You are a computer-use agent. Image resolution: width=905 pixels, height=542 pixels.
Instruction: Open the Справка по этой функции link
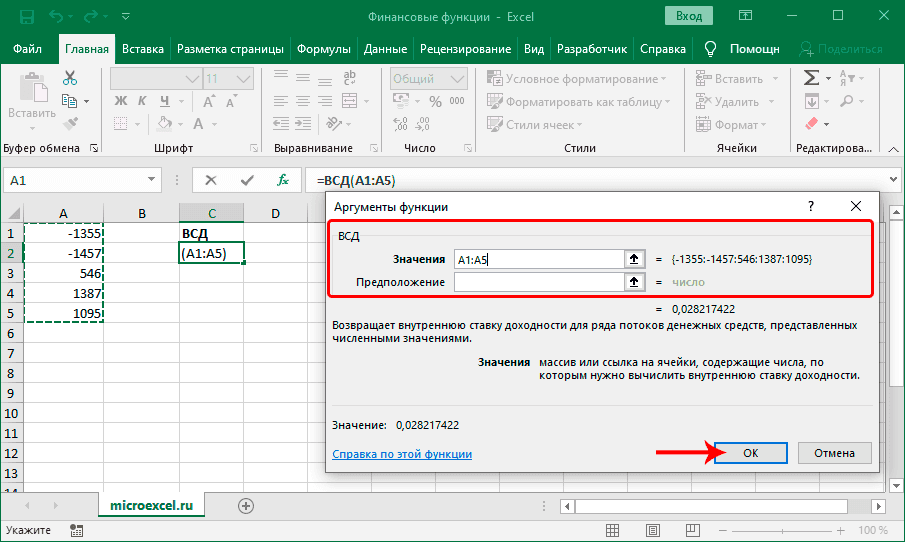[402, 454]
